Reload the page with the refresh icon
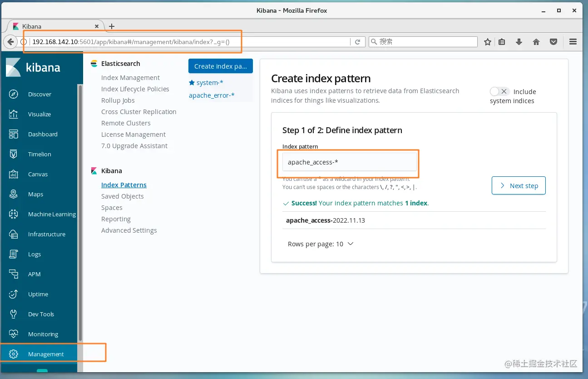Screen dimensions: 588x379 (357, 42)
